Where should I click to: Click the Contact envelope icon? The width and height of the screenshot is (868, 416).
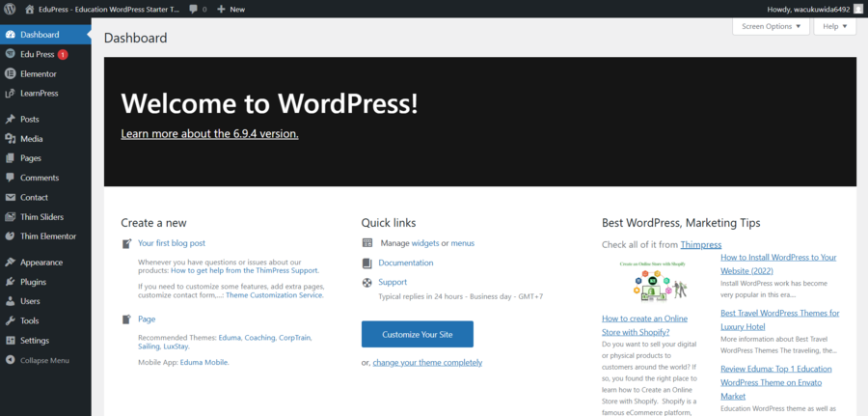[10, 197]
